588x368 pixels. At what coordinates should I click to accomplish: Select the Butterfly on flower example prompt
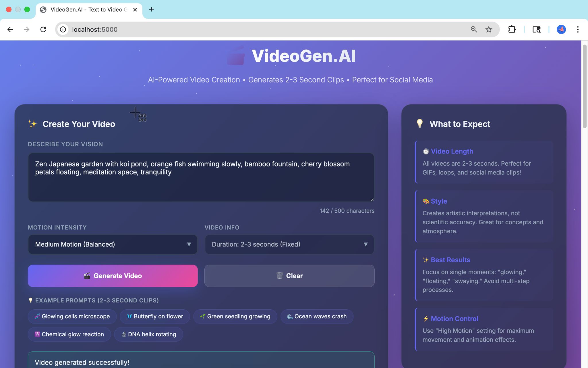coord(155,316)
